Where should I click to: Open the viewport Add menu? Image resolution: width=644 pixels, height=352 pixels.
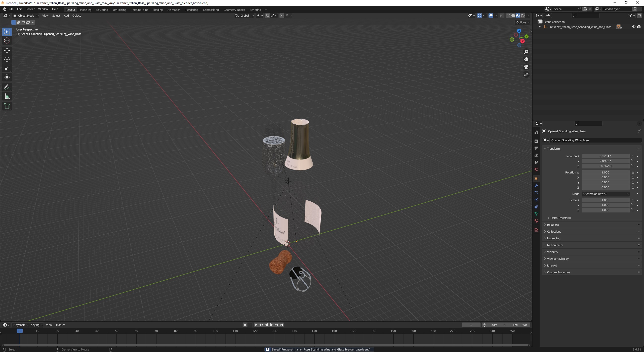coord(66,16)
